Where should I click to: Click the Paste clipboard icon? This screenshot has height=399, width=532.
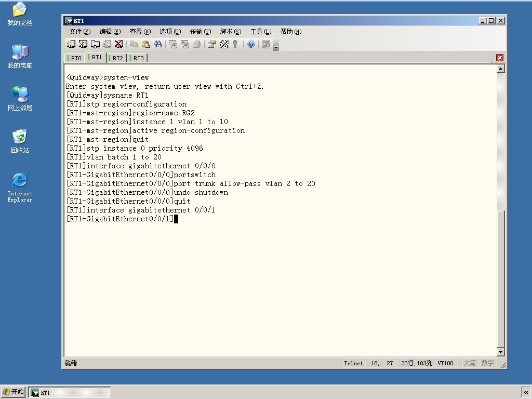click(146, 44)
